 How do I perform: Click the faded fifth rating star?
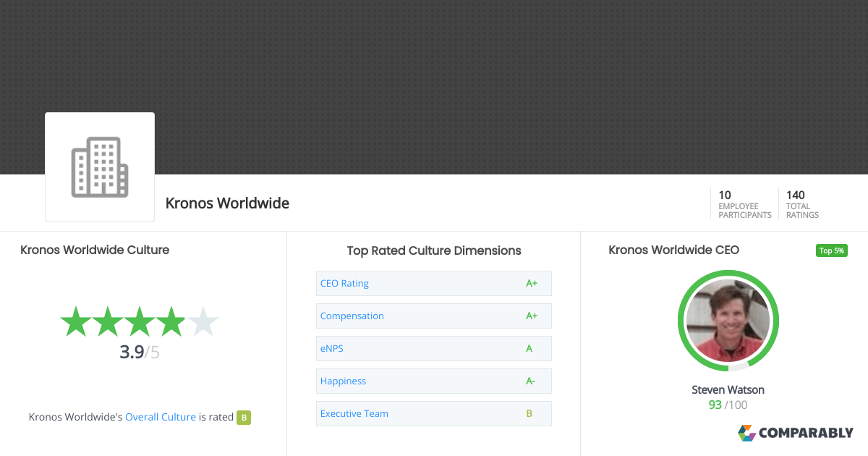205,321
